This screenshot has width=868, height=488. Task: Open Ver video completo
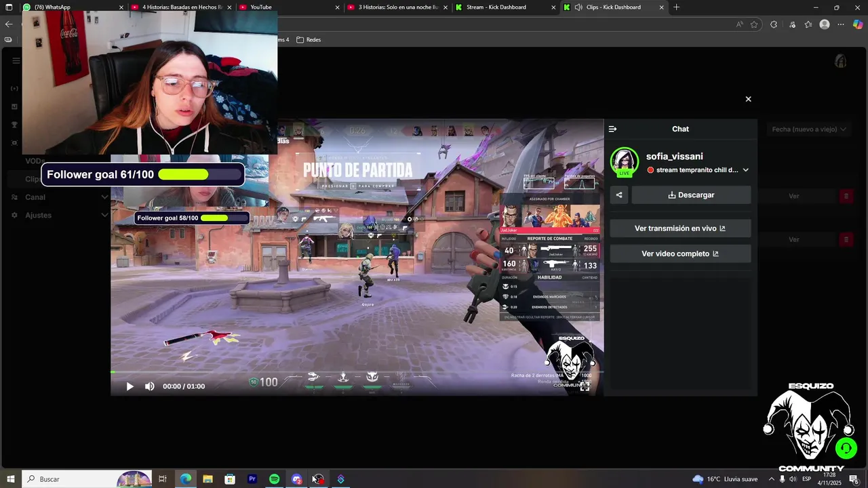(680, 253)
